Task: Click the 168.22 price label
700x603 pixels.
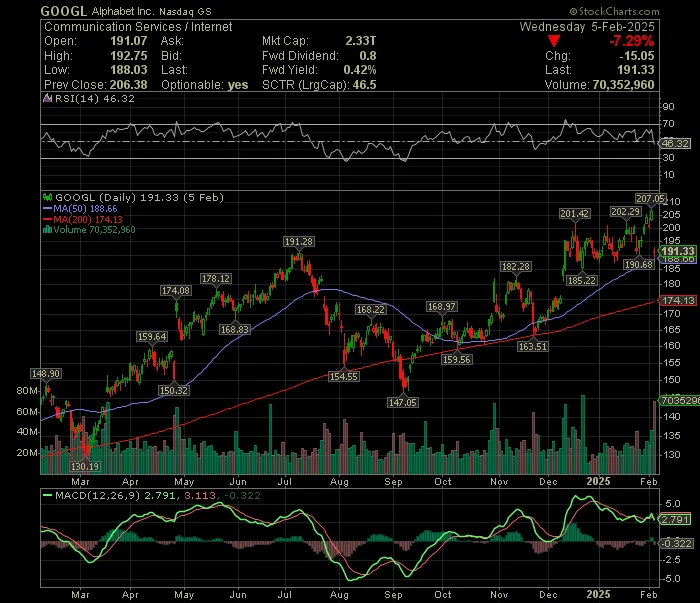Action: coord(371,310)
